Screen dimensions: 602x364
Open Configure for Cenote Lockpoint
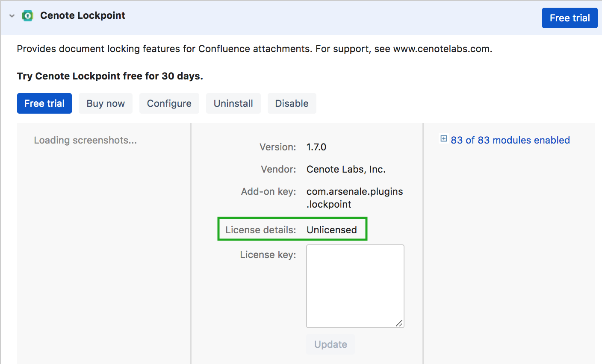(x=169, y=103)
